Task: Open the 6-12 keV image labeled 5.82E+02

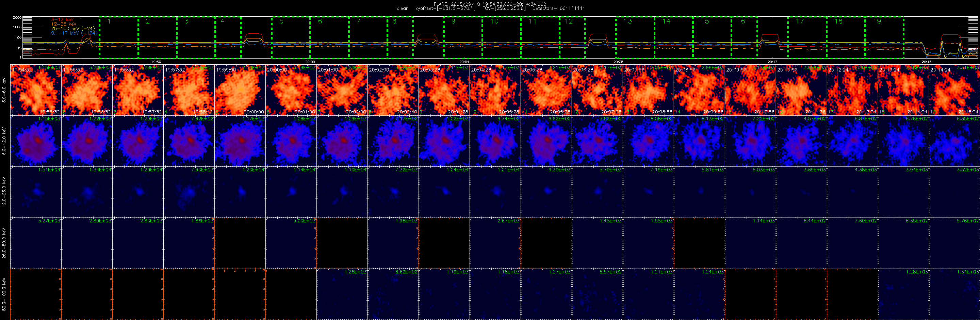Action: (x=597, y=141)
